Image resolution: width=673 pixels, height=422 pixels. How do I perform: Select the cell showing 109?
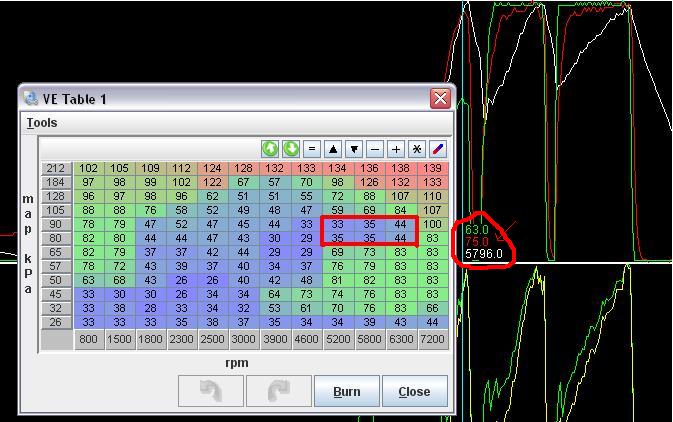150,168
